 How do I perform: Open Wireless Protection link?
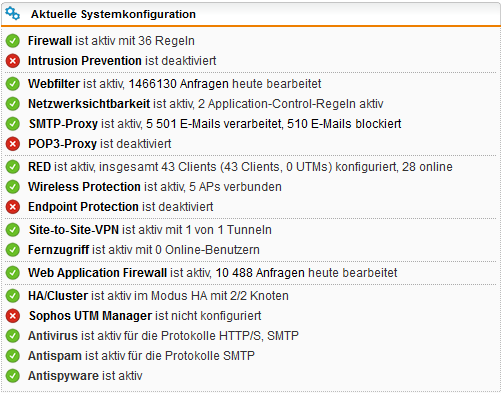click(x=84, y=187)
